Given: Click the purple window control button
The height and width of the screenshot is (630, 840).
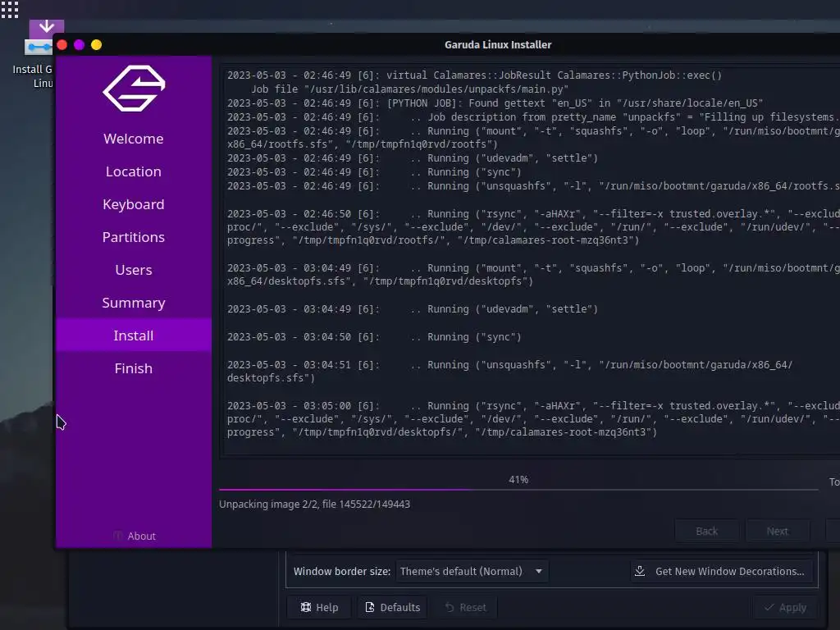Looking at the screenshot, I should point(80,45).
